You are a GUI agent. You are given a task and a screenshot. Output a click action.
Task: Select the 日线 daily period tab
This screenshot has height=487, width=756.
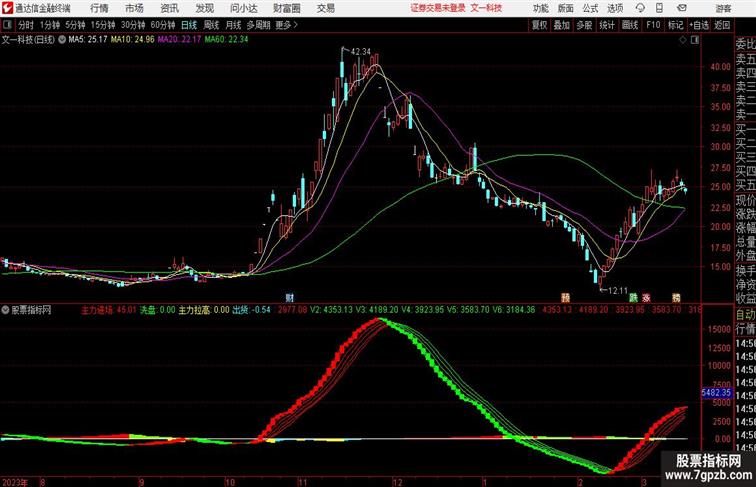coord(189,25)
